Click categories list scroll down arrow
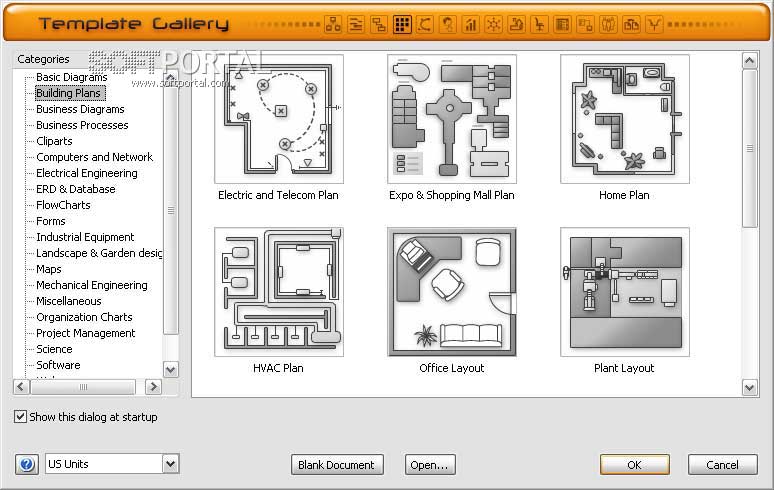 tap(171, 370)
